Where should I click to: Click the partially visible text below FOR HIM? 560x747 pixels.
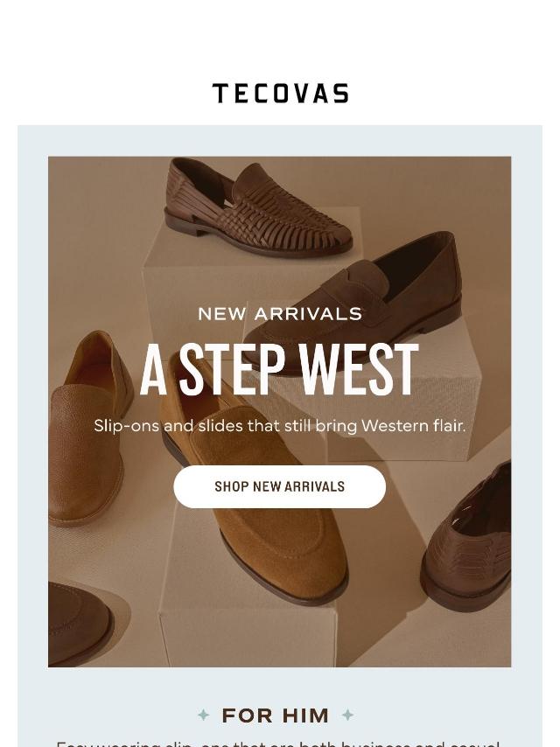[278, 743]
